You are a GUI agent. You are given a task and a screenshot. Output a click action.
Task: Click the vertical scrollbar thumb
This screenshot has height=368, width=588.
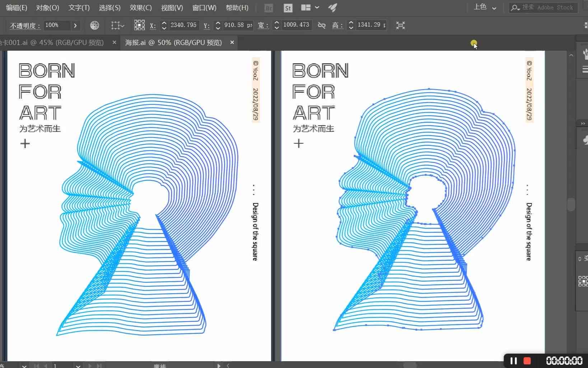tap(571, 204)
